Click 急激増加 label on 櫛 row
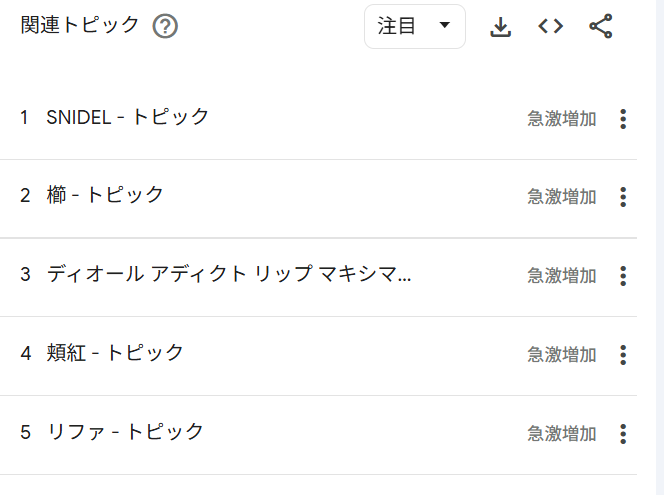 click(x=562, y=197)
